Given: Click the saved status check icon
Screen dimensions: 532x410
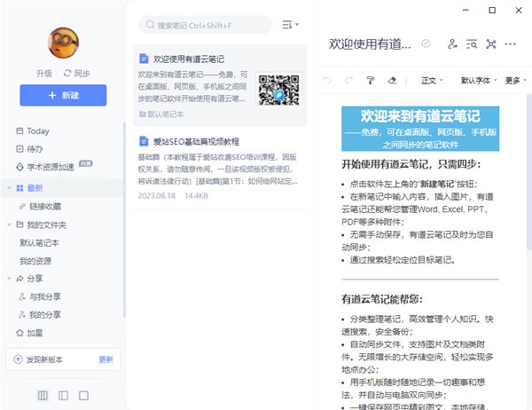Looking at the screenshot, I should [426, 43].
